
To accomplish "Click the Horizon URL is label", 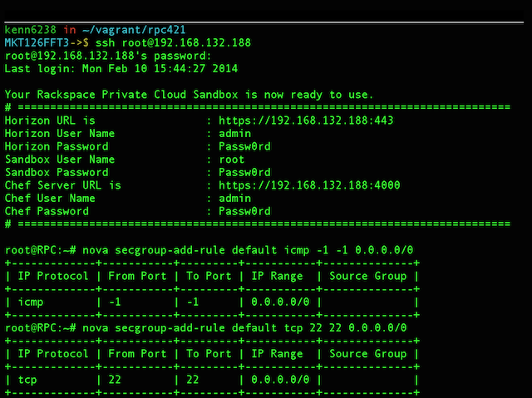I will 50,120.
